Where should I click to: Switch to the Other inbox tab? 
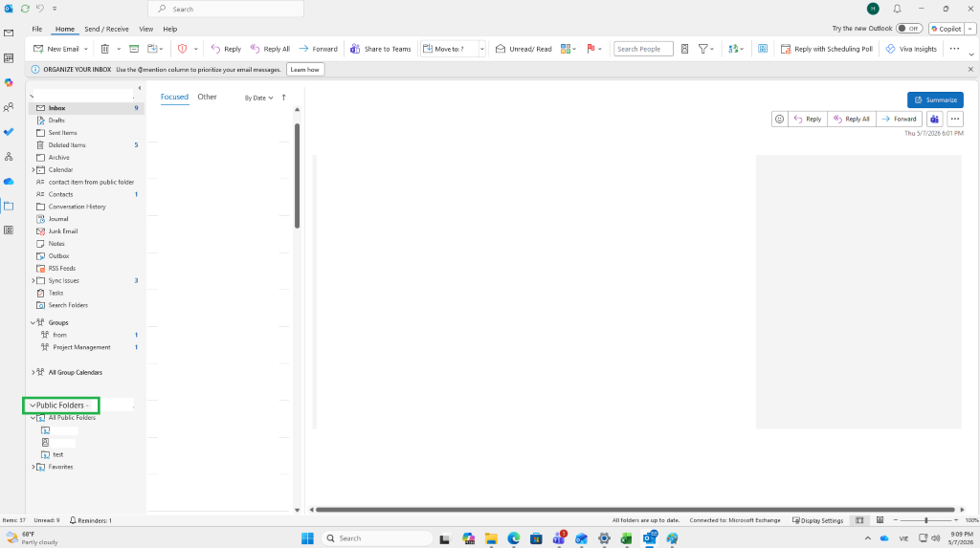pyautogui.click(x=207, y=97)
